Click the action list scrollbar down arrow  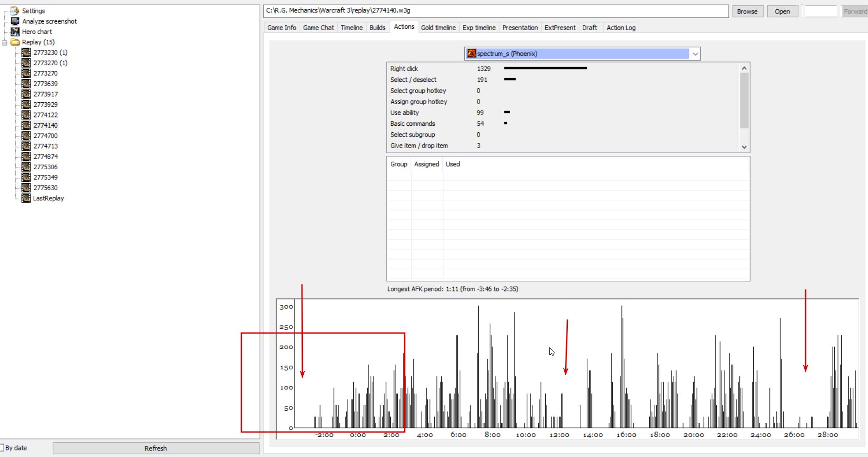coord(744,147)
